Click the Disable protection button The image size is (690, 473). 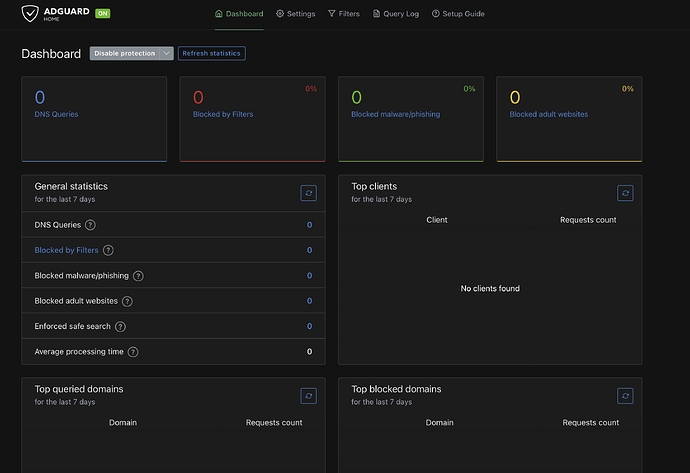click(x=125, y=54)
